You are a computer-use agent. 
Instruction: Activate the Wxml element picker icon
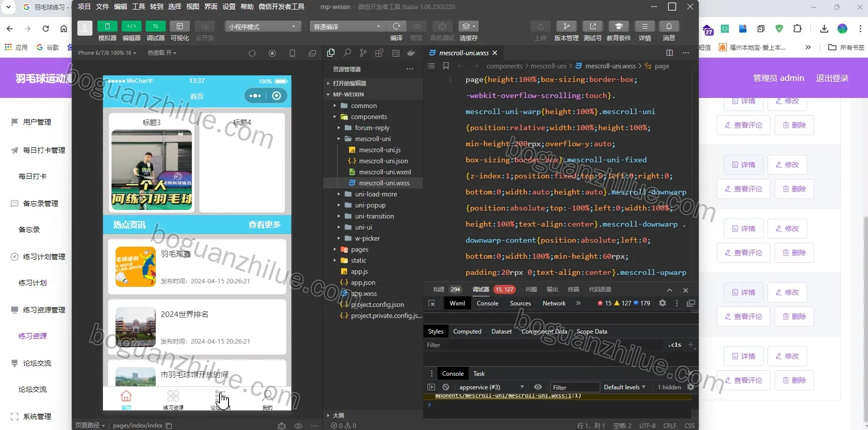(431, 303)
